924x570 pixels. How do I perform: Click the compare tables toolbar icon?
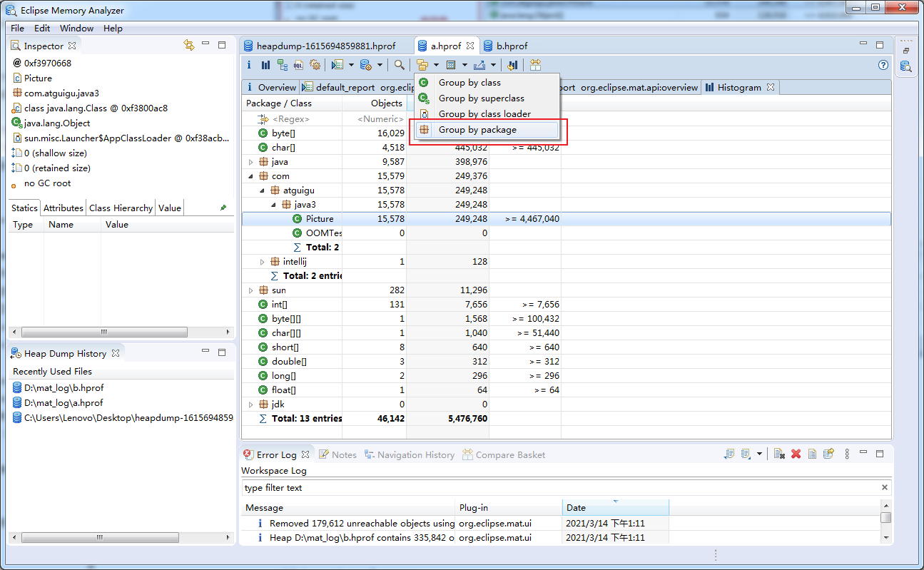pos(535,65)
